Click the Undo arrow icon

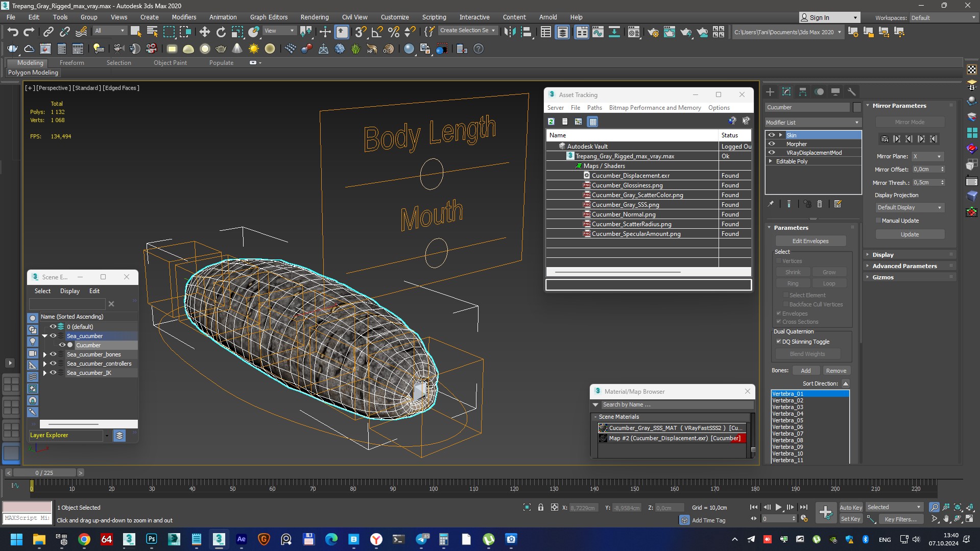tap(13, 32)
